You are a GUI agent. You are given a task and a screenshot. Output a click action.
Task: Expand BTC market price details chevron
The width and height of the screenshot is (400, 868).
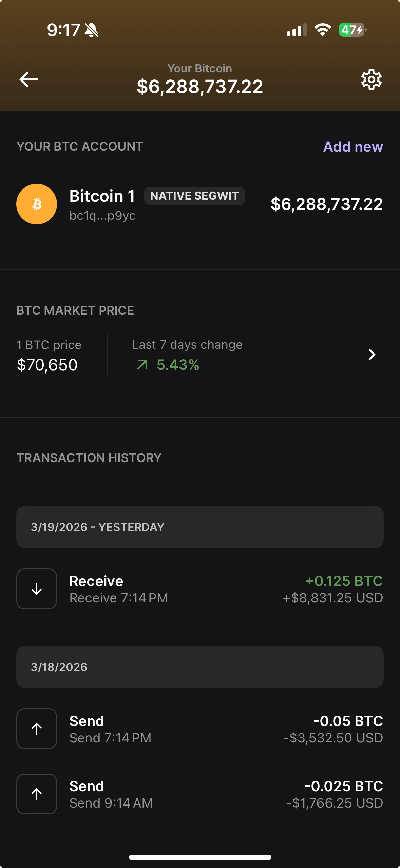click(x=372, y=355)
